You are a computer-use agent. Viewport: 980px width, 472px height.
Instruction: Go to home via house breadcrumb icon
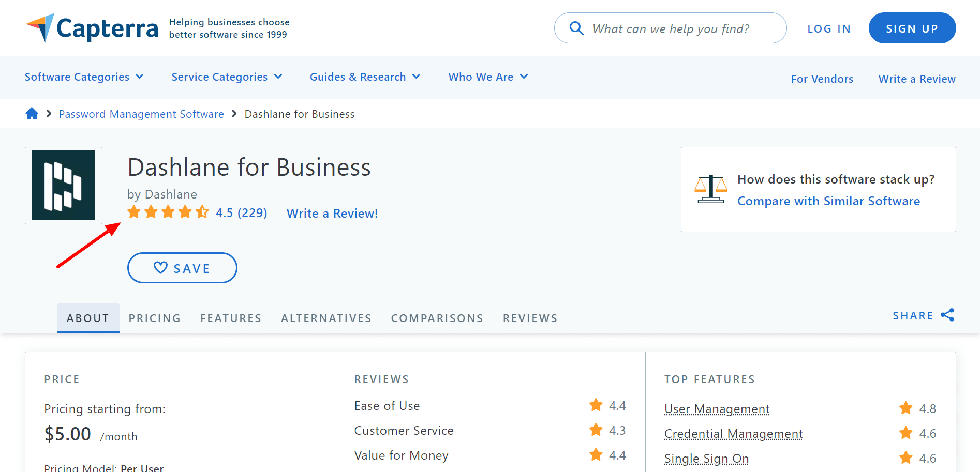click(32, 114)
